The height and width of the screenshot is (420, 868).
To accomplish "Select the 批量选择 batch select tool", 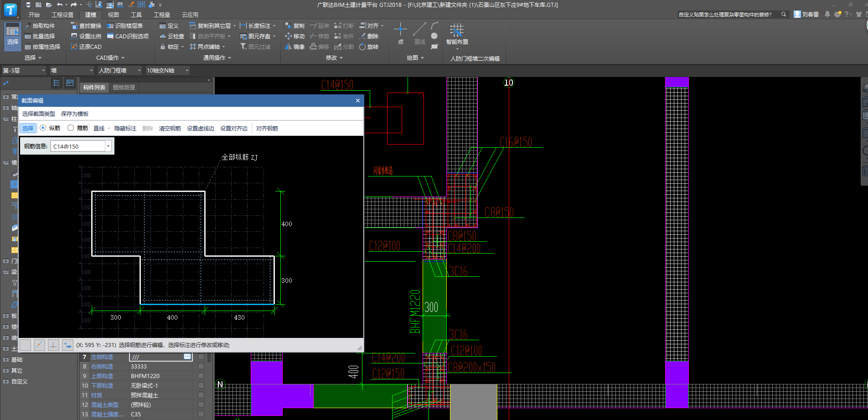I will coord(40,36).
